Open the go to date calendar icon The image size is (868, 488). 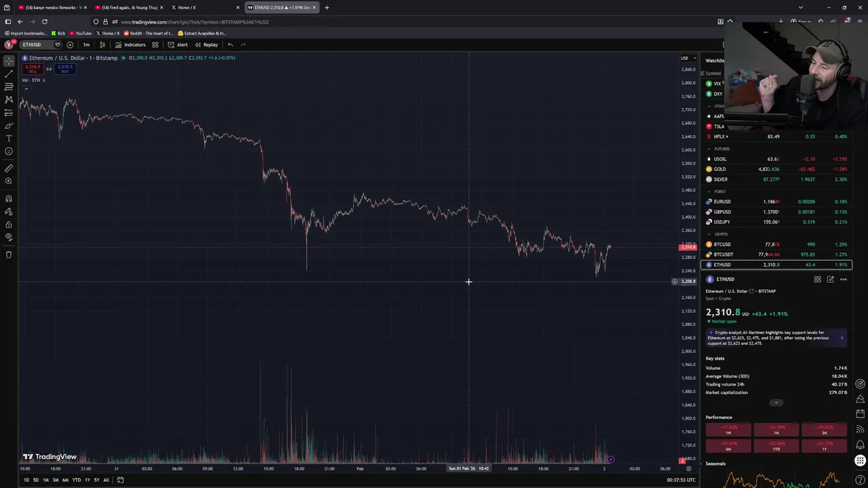click(120, 480)
